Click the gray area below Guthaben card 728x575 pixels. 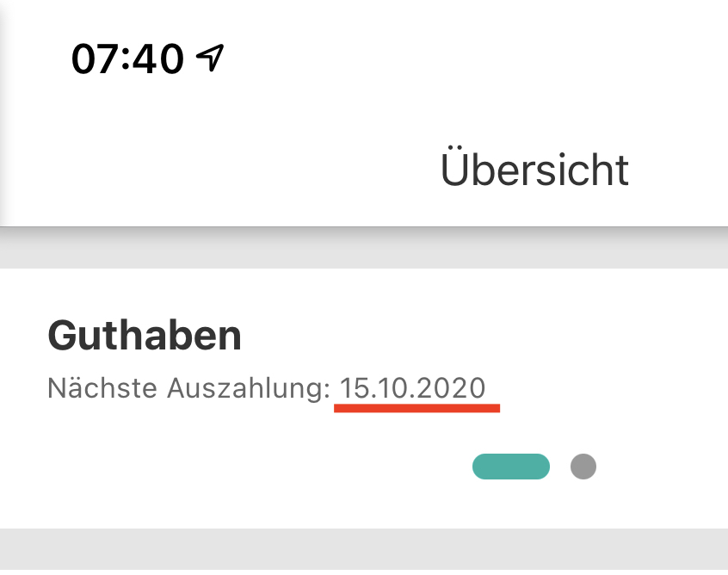coord(364,551)
